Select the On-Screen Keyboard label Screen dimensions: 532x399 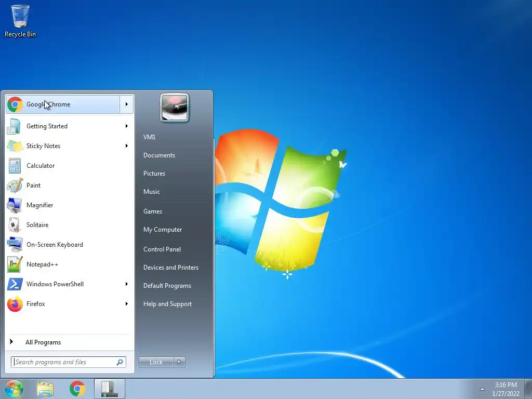point(55,245)
